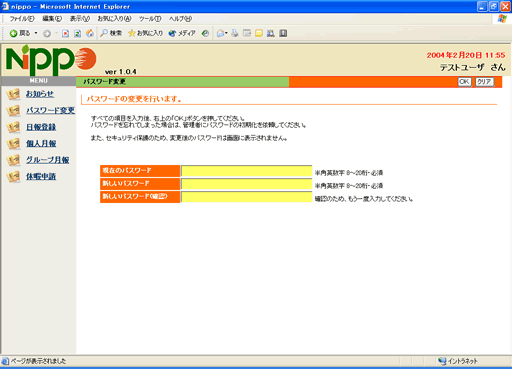The height and width of the screenshot is (369, 512).
Task: Click the status text ページが表示されました
Action: pyautogui.click(x=38, y=361)
